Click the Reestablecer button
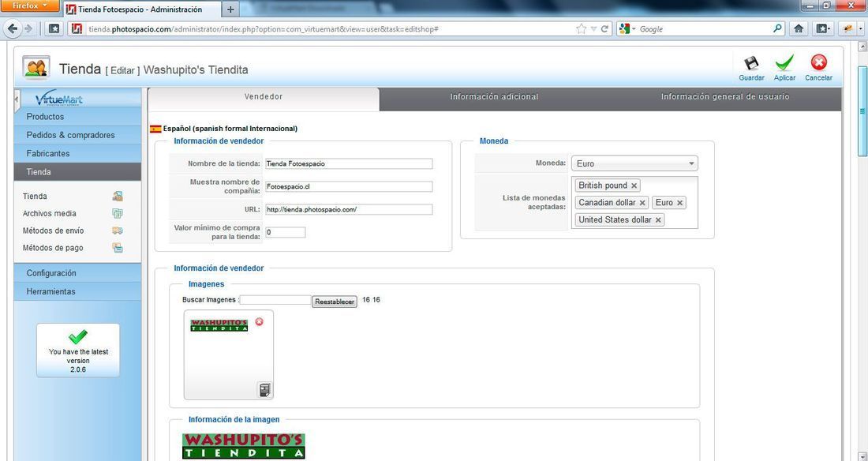 pos(335,302)
